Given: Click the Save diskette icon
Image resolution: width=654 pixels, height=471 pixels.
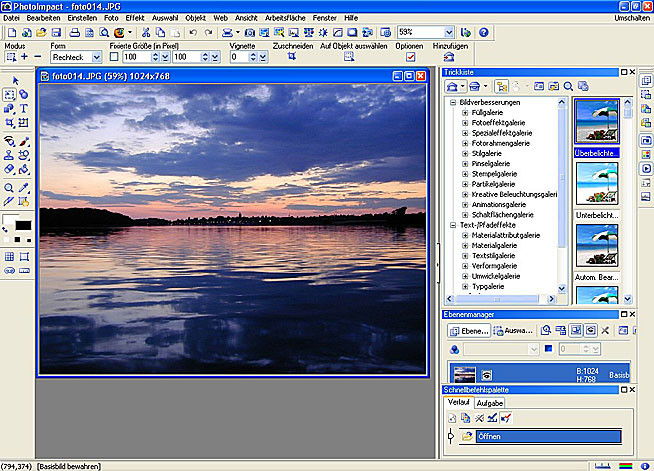Looking at the screenshot, I should pos(56,33).
